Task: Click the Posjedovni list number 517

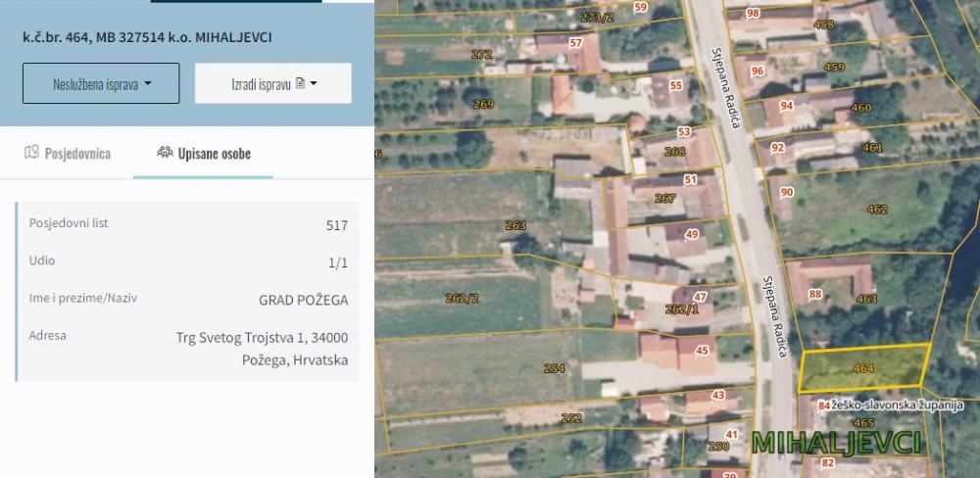Action: tap(336, 225)
